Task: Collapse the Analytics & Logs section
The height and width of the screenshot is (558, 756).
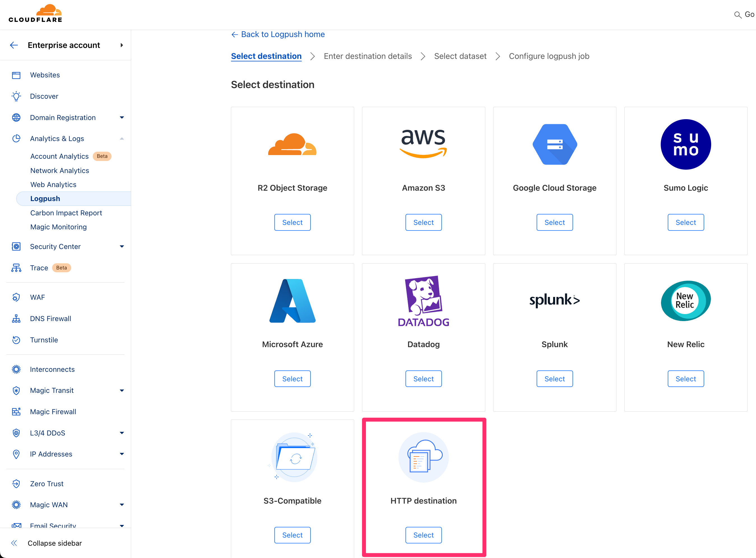Action: pyautogui.click(x=122, y=139)
